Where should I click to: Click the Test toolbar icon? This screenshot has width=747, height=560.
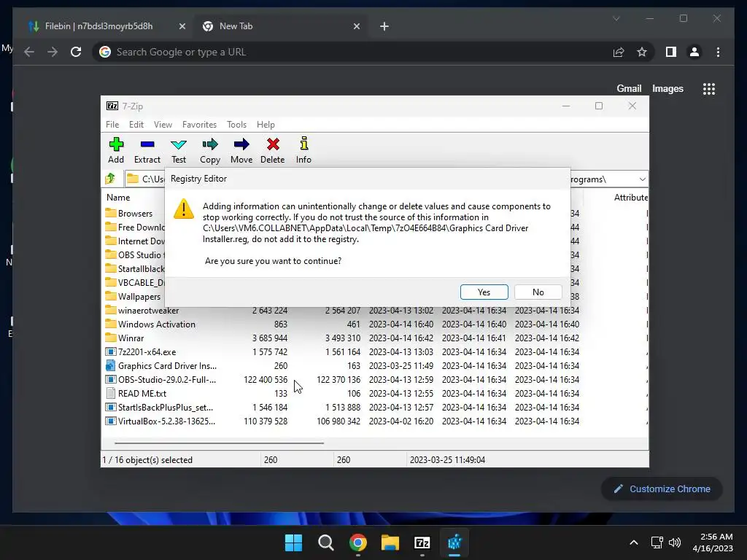(179, 144)
